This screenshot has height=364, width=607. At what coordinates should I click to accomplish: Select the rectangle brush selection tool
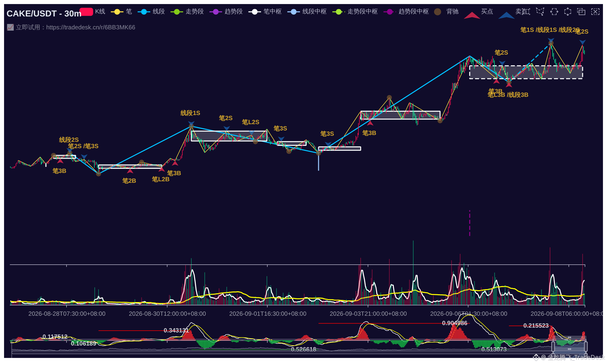tap(526, 12)
